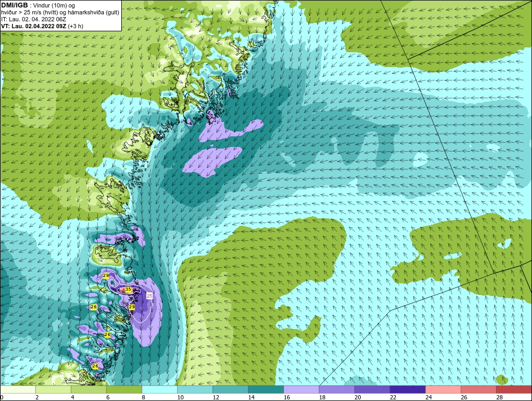Click the 14–16 m/s dark teal legend swatch
The height and width of the screenshot is (401, 532).
[x=266, y=389]
